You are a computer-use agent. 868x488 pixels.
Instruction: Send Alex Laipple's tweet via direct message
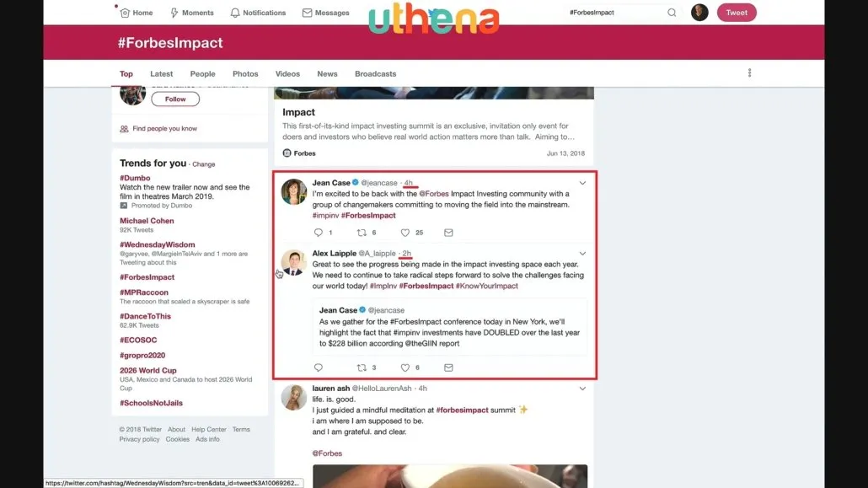point(448,367)
